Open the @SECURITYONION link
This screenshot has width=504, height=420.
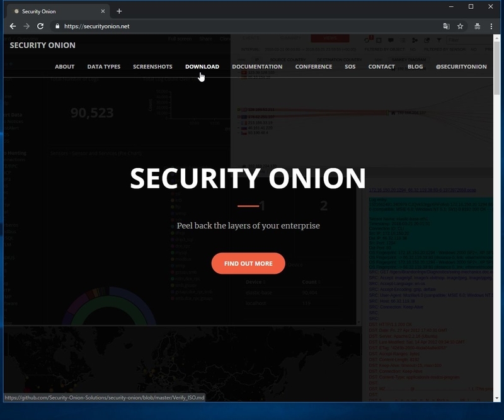(461, 67)
